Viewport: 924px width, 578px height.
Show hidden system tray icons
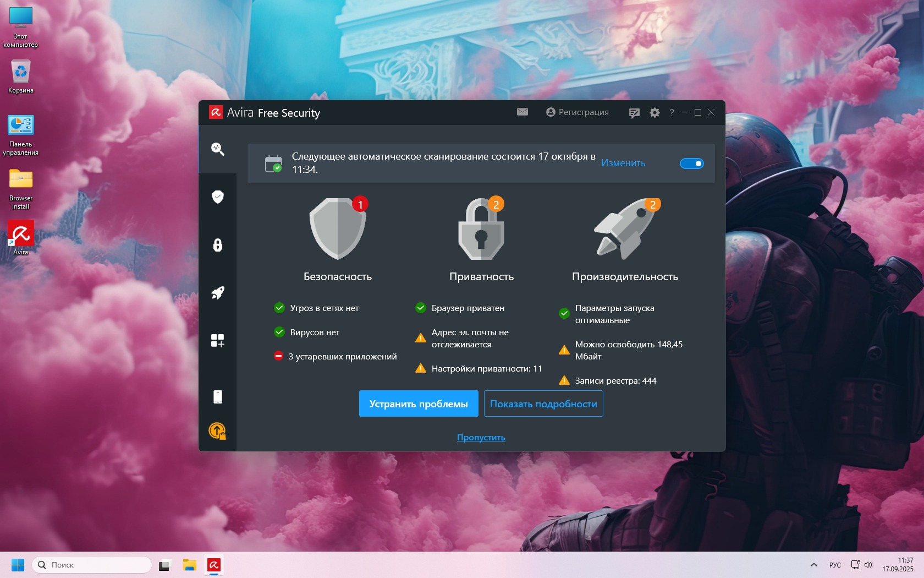coord(814,565)
